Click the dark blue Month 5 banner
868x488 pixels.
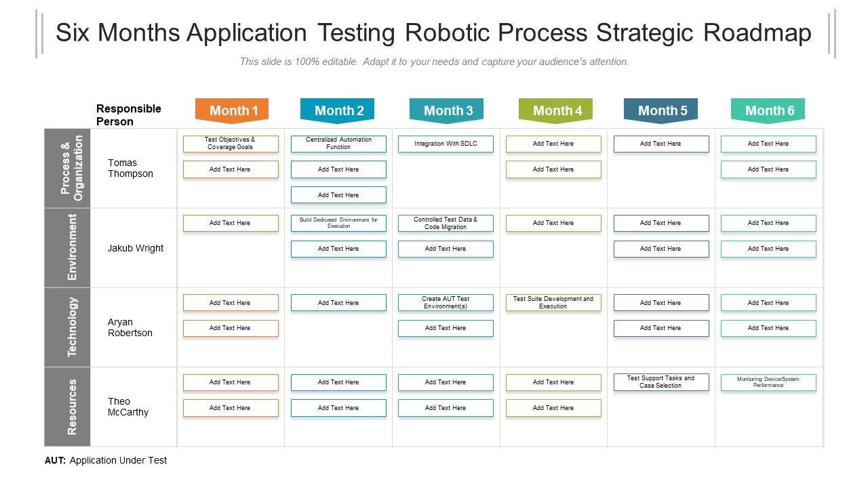660,110
